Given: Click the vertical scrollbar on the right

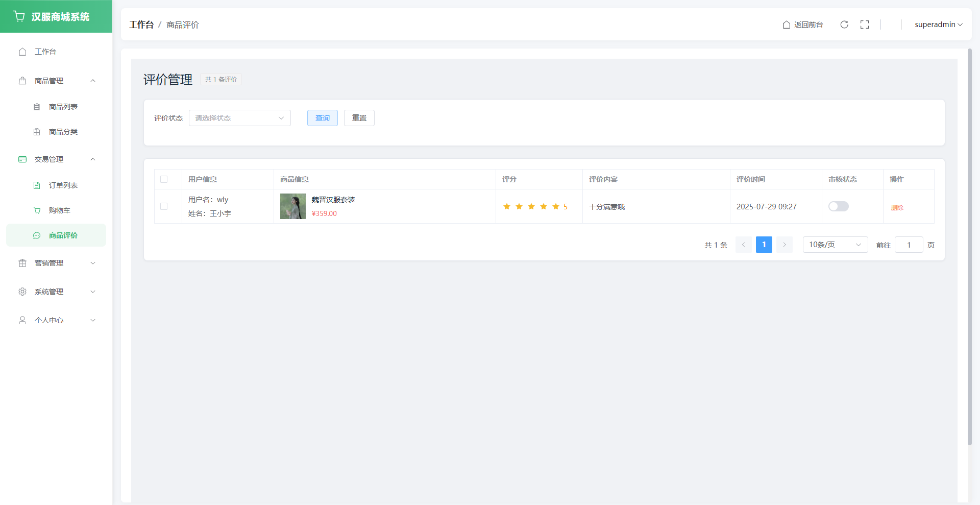Looking at the screenshot, I should coord(969,245).
